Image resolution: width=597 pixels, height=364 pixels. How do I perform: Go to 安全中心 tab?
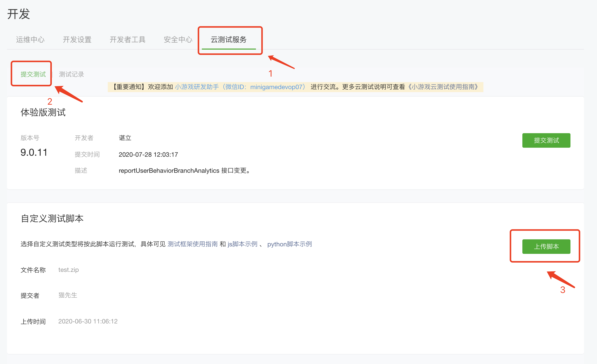click(178, 40)
